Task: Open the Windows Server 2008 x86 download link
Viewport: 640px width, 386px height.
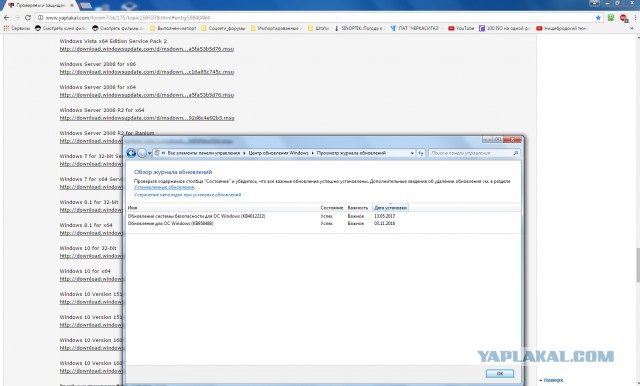Action: 147,72
